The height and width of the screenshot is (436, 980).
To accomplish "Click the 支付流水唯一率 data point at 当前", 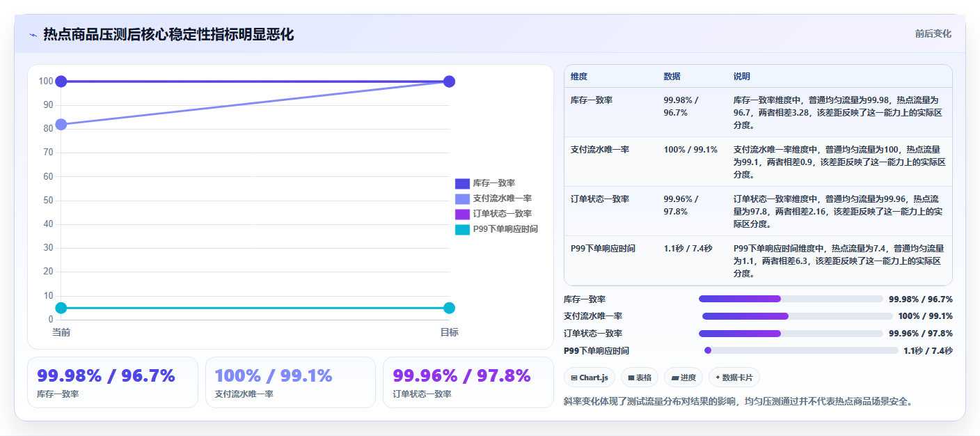I will pos(61,125).
